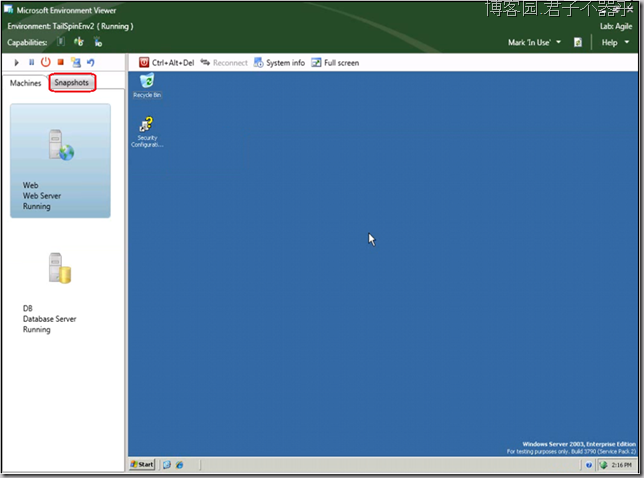This screenshot has width=644, height=478.
Task: Click the green network tray icon
Action: (x=603, y=465)
